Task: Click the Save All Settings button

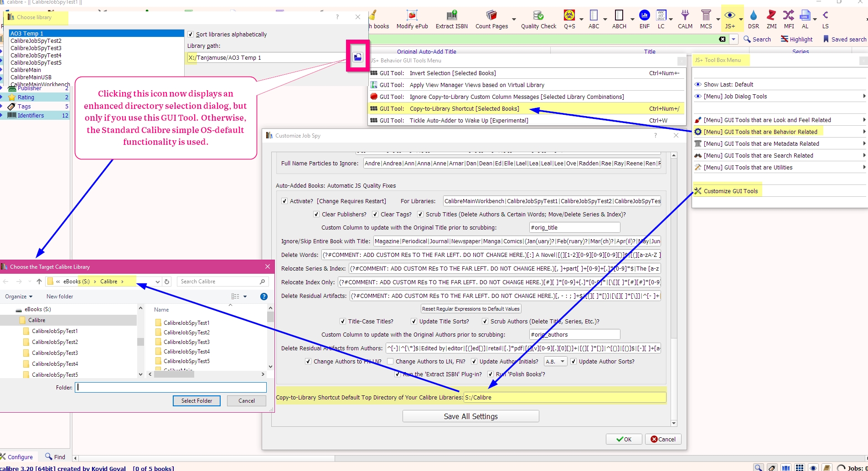Action: click(x=471, y=416)
